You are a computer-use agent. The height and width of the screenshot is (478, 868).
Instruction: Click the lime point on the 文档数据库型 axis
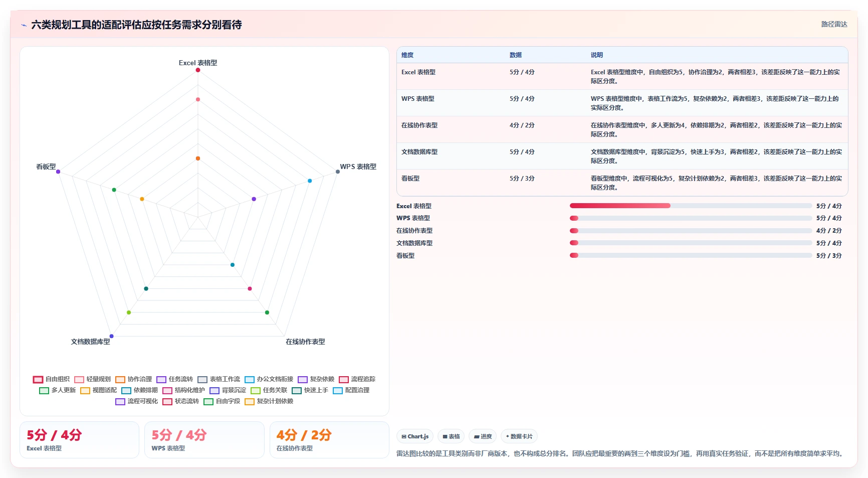click(x=129, y=312)
